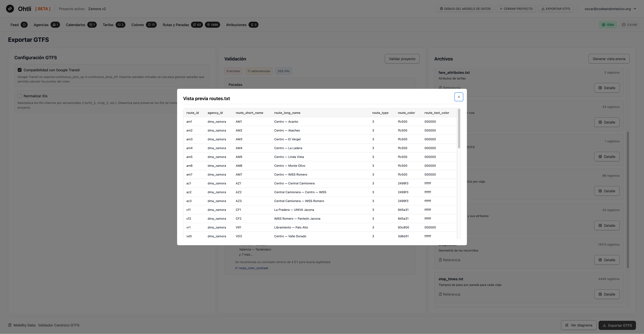Click the "AZ3" short name cell

pos(238,201)
